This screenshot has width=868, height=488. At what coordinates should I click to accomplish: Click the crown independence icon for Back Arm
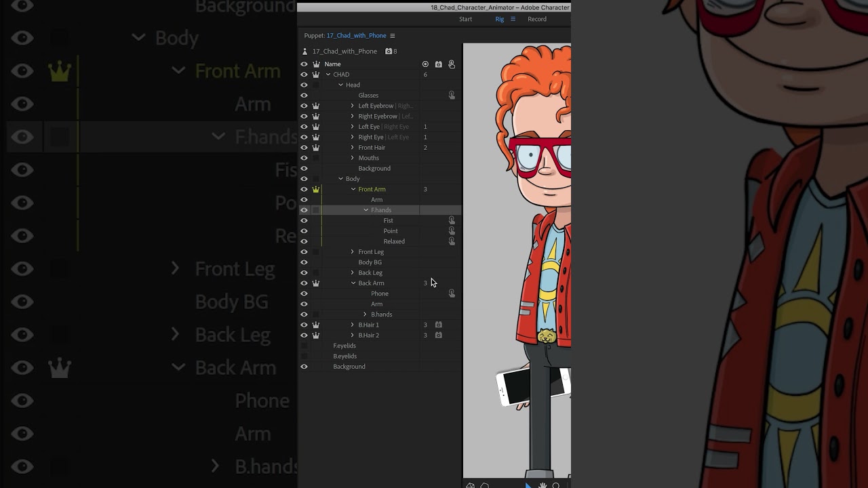[316, 283]
